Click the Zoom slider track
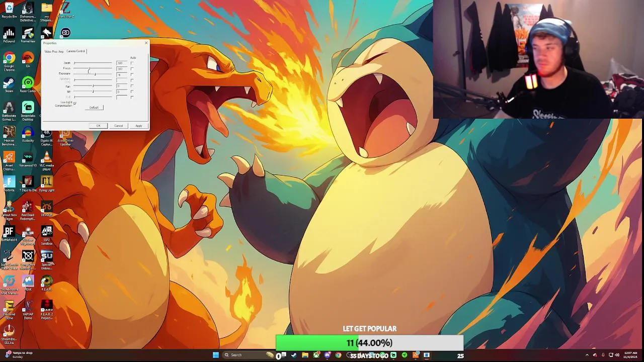The height and width of the screenshot is (362, 644). [x=93, y=63]
